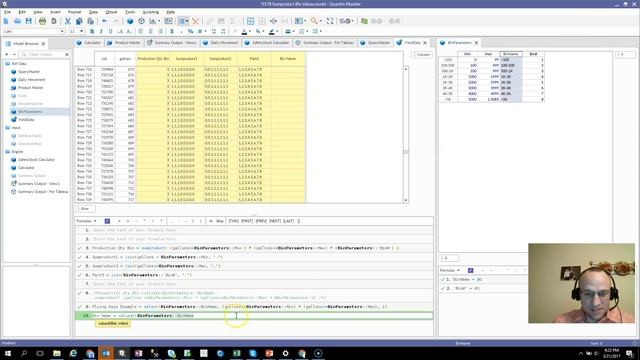Open a model with the Open folder icon

tap(17, 21)
